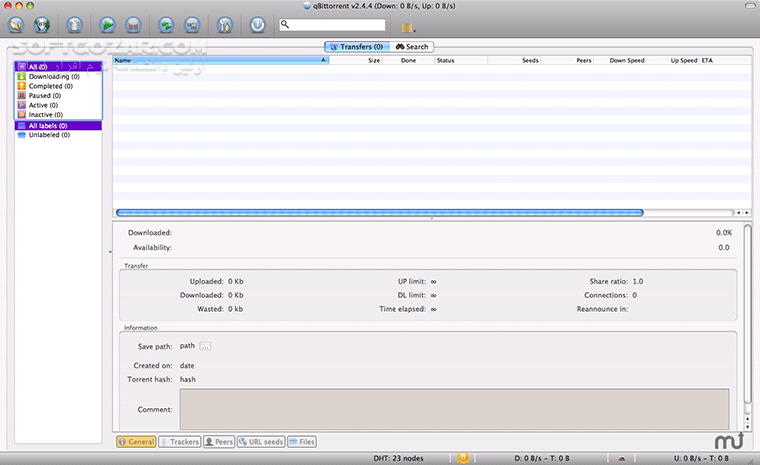The width and height of the screenshot is (760, 465).
Task: Click the horizontal scrollbar thumb under the transfer list
Action: [x=380, y=212]
